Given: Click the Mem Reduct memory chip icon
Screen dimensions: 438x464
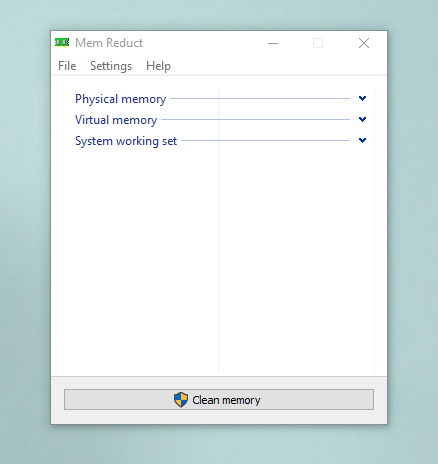Looking at the screenshot, I should [x=62, y=43].
